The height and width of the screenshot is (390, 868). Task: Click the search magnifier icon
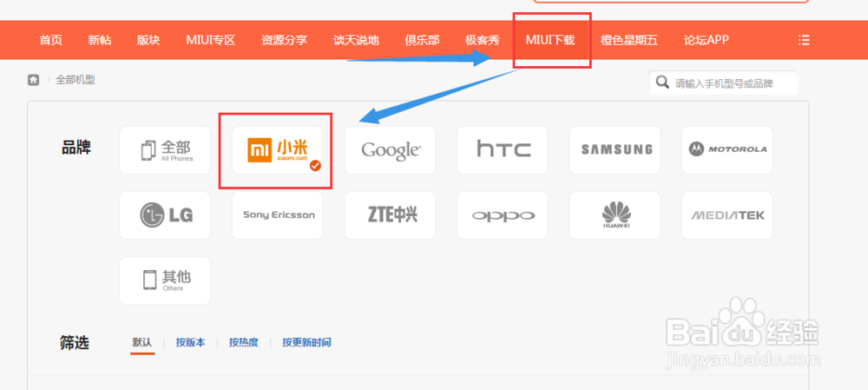pyautogui.click(x=661, y=83)
